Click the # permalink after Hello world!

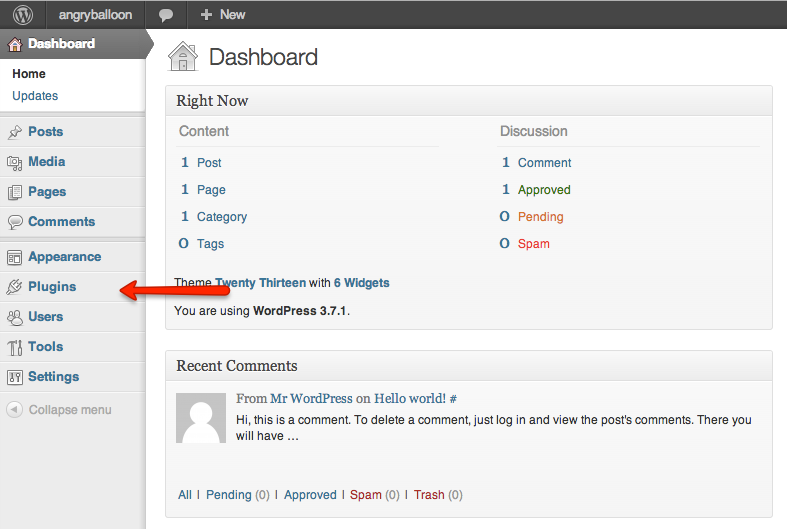pos(453,399)
